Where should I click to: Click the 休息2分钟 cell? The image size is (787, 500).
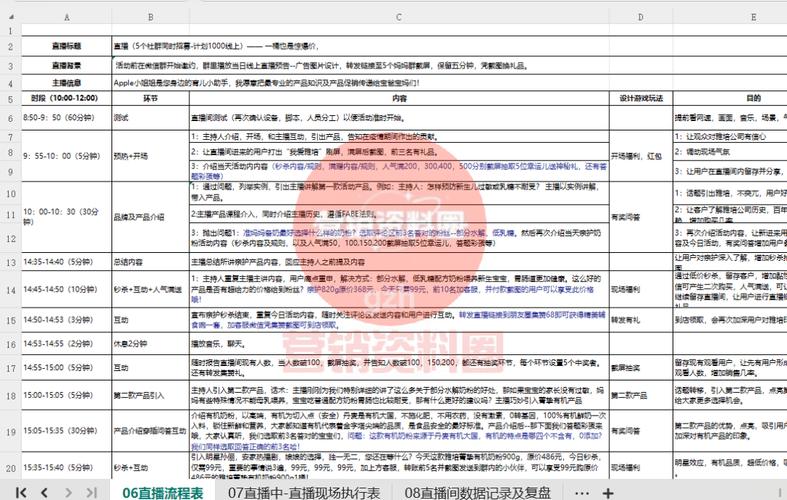pyautogui.click(x=150, y=344)
